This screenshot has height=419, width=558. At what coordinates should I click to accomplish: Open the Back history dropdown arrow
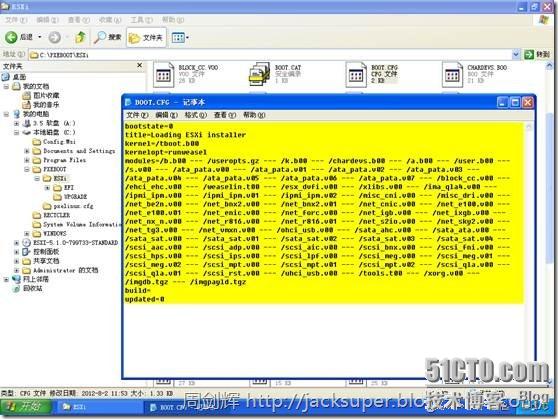tap(40, 37)
